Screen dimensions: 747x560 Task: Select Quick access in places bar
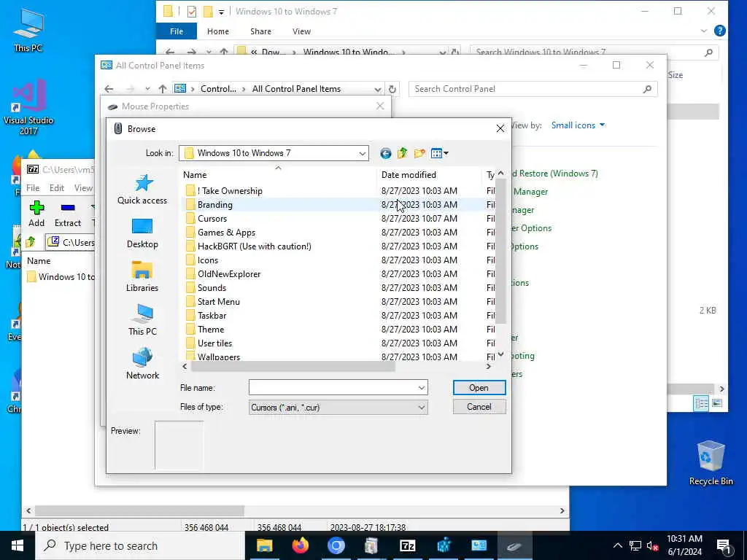pyautogui.click(x=142, y=189)
